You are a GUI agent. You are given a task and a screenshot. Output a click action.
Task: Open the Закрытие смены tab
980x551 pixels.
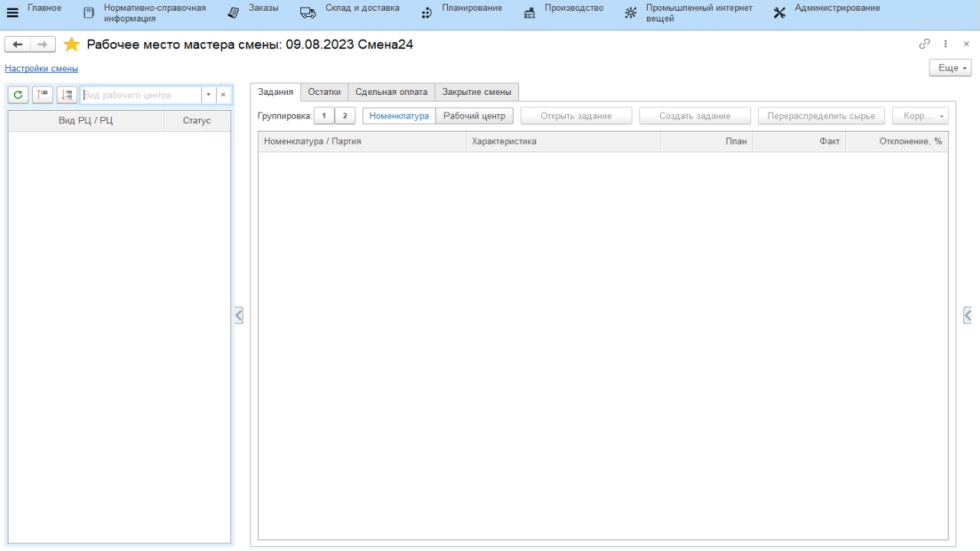pos(476,92)
